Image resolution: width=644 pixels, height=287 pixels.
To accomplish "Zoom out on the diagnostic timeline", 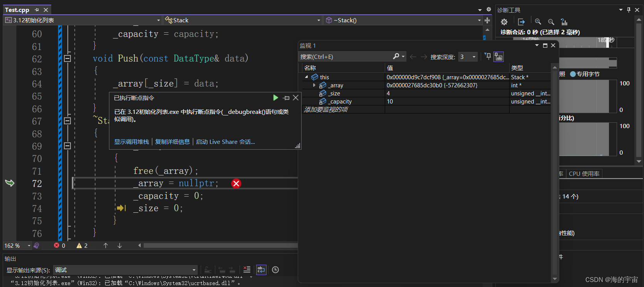I will click(551, 22).
